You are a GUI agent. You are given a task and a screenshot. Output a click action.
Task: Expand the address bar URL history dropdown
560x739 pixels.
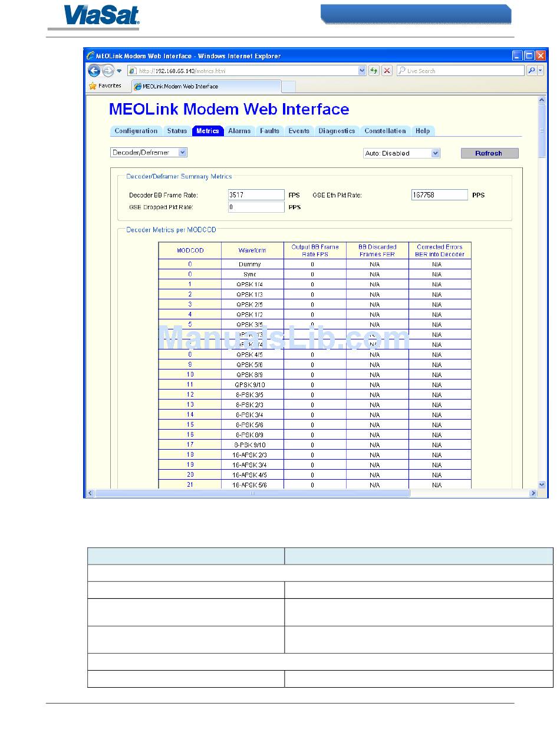click(x=363, y=71)
